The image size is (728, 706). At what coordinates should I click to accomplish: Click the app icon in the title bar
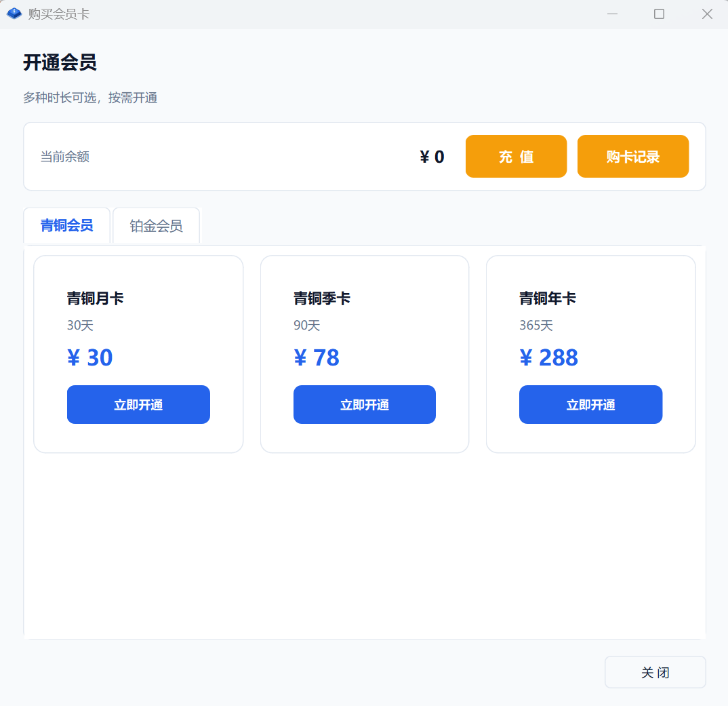point(14,14)
